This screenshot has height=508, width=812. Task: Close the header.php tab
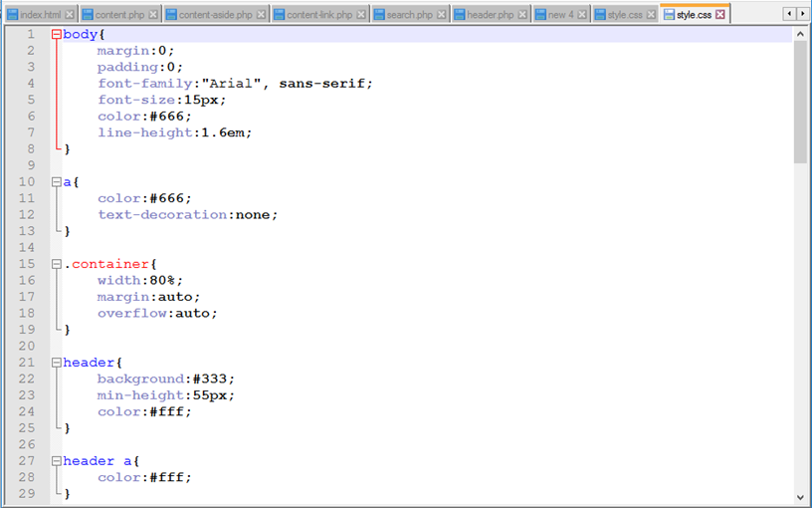[522, 15]
